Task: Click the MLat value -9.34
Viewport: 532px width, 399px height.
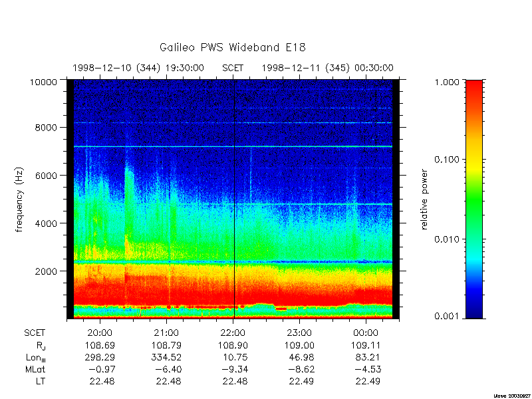Action: [x=235, y=369]
